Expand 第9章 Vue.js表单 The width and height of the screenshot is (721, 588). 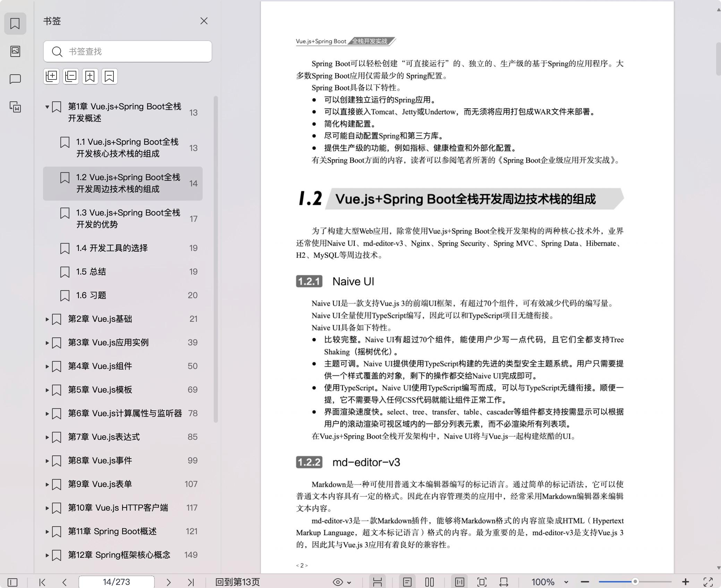47,484
